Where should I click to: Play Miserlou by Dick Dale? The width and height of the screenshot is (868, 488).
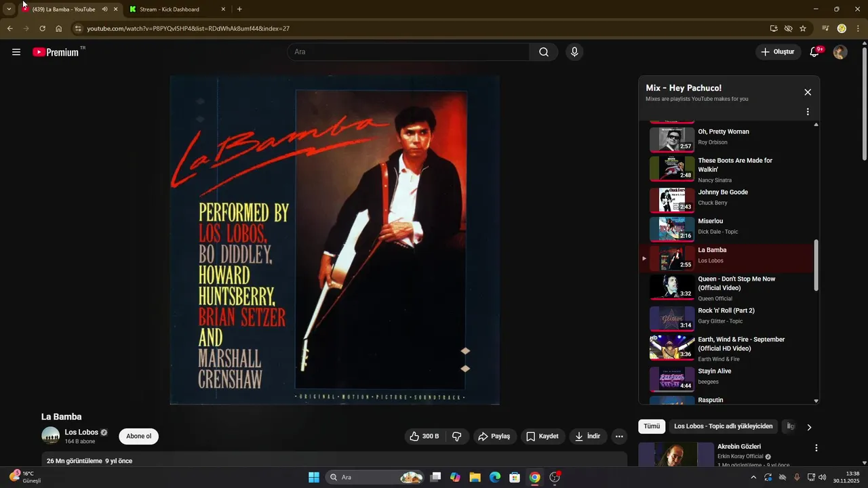(x=726, y=228)
